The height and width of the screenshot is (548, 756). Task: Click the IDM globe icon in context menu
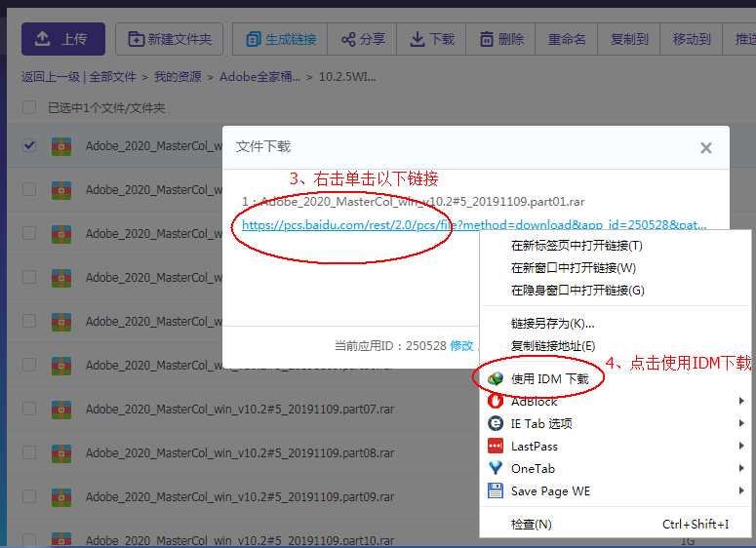(x=496, y=379)
